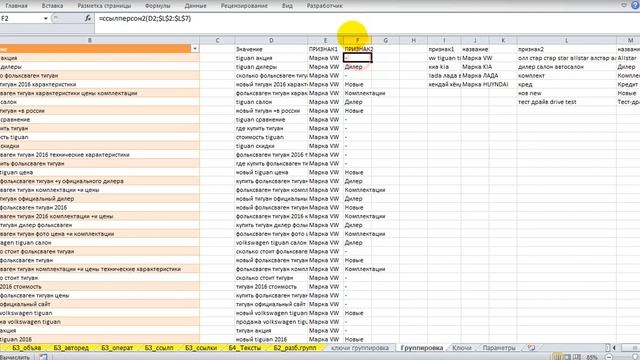
Task: Click the 'комплект' cell in column L
Action: click(567, 76)
